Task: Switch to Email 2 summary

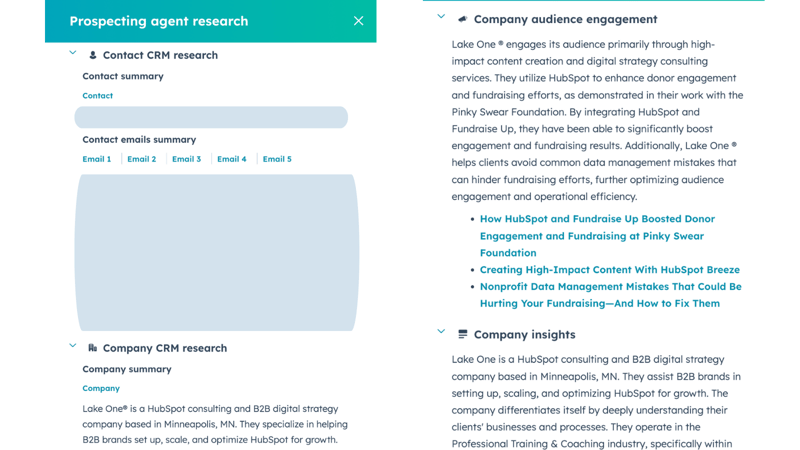Action: pyautogui.click(x=142, y=159)
